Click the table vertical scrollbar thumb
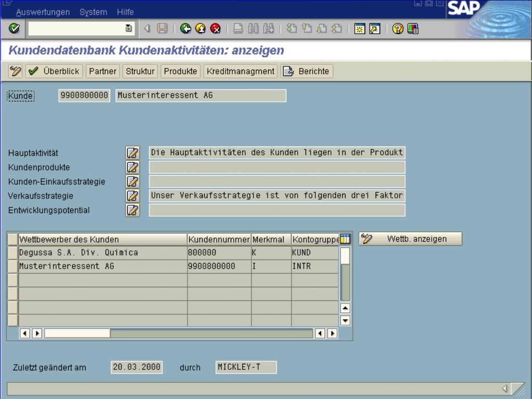 coord(345,256)
